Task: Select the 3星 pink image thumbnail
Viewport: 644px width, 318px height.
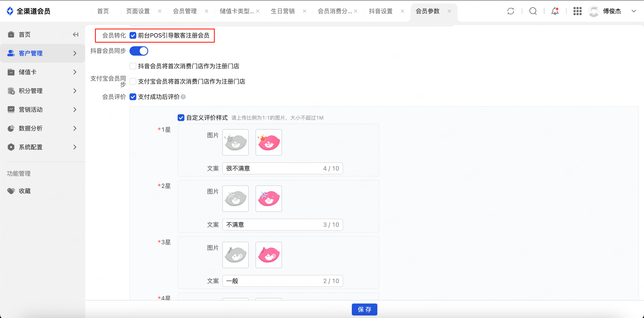Action: (x=269, y=255)
